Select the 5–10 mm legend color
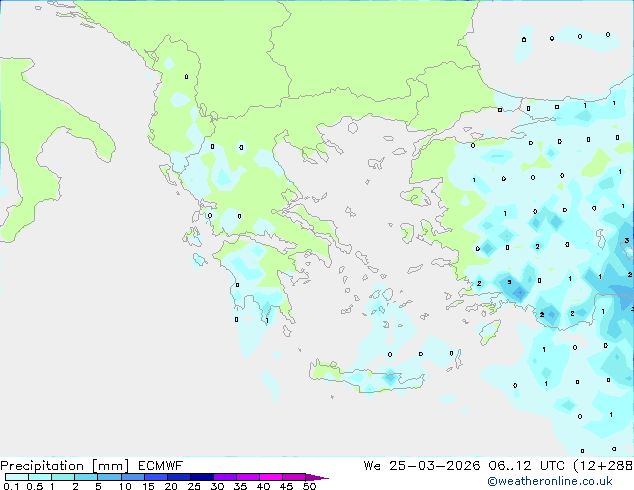Screen dimensions: 634x490 (109, 477)
